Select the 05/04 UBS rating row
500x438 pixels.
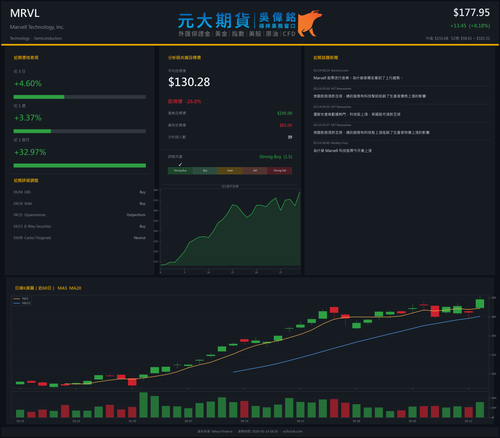(80, 192)
